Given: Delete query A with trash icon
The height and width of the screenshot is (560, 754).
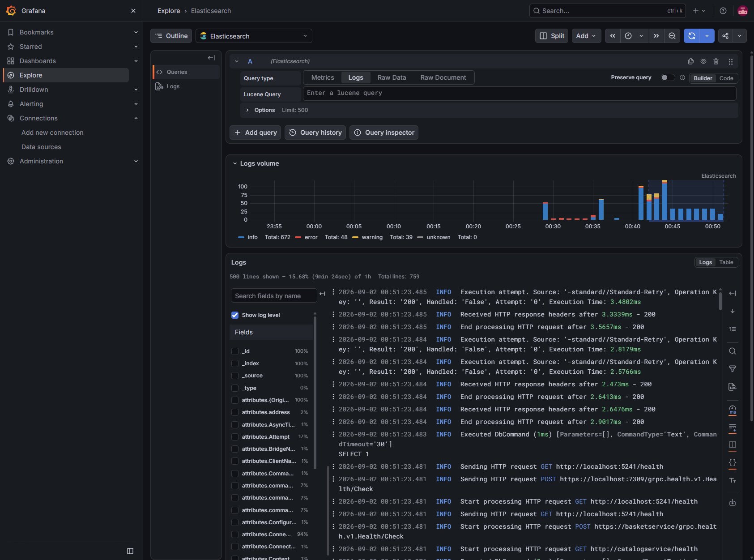Looking at the screenshot, I should tap(716, 61).
